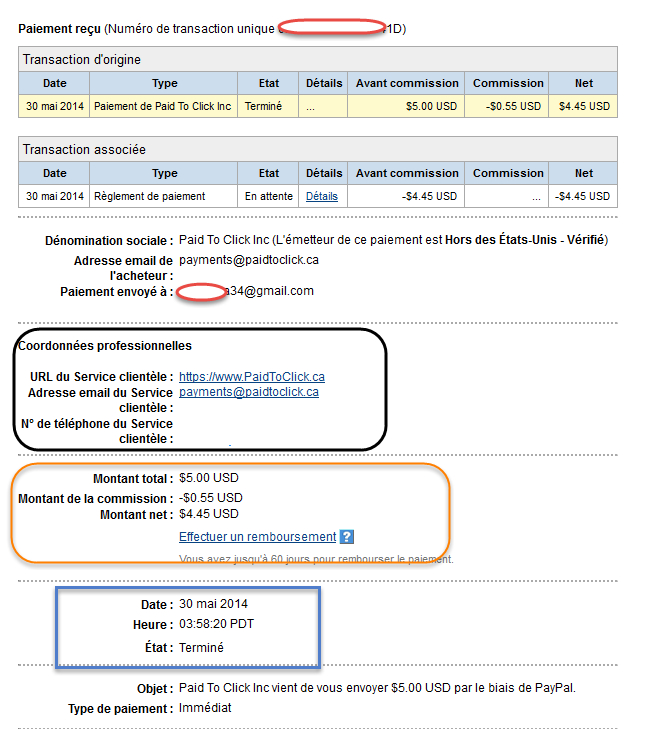Screen dimensions: 664x729
Task: Click the '$5.00 USD' Avant commission cell
Action: [x=406, y=106]
